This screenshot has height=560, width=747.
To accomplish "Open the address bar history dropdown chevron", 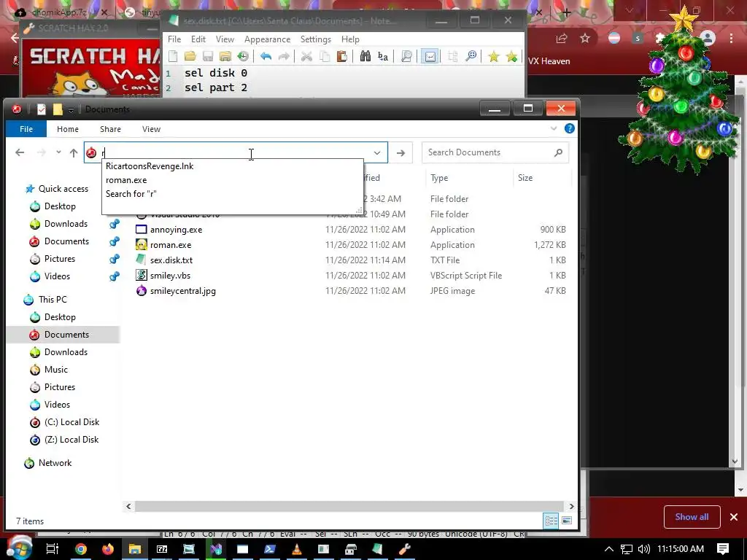I will [x=377, y=153].
